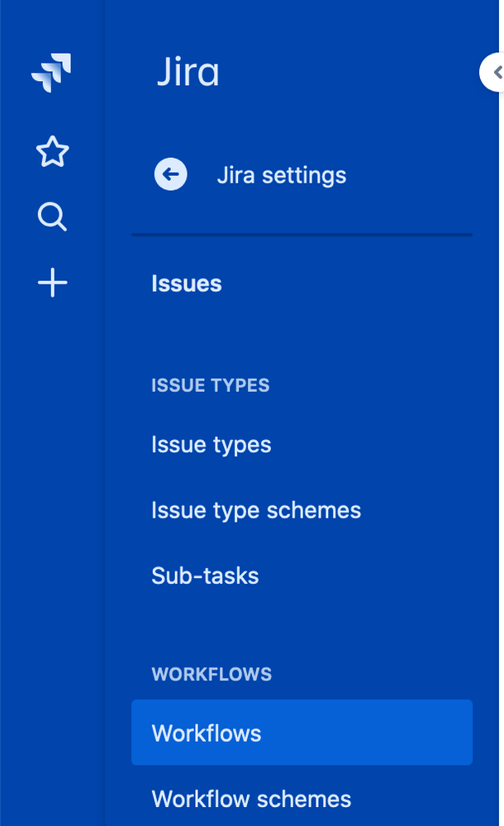Open starred items with star icon
The width and height of the screenshot is (504, 826).
click(x=52, y=151)
